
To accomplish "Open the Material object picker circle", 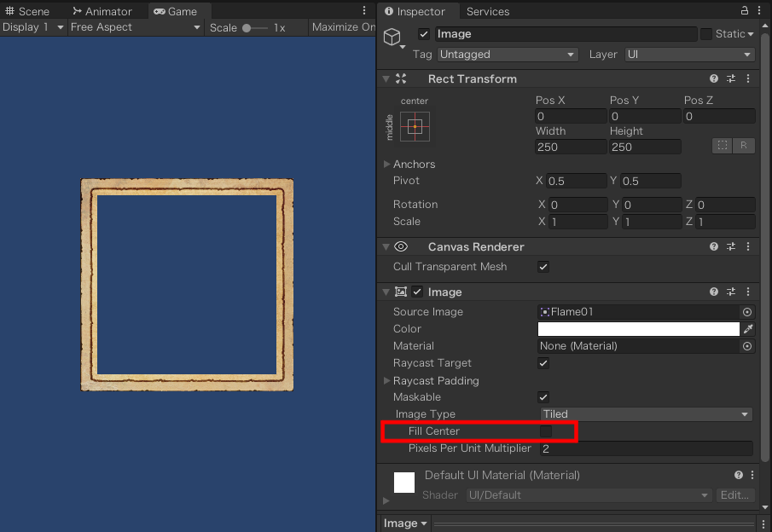I will (x=746, y=346).
